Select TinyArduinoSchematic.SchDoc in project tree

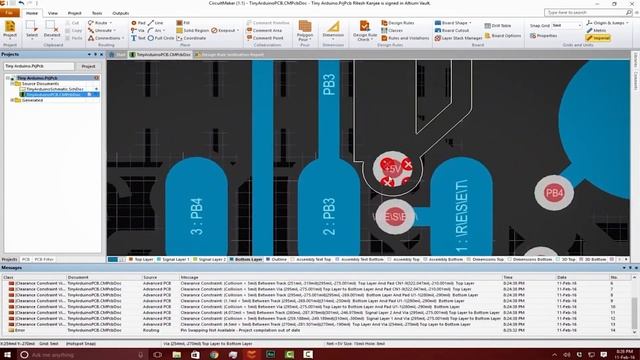coord(55,89)
